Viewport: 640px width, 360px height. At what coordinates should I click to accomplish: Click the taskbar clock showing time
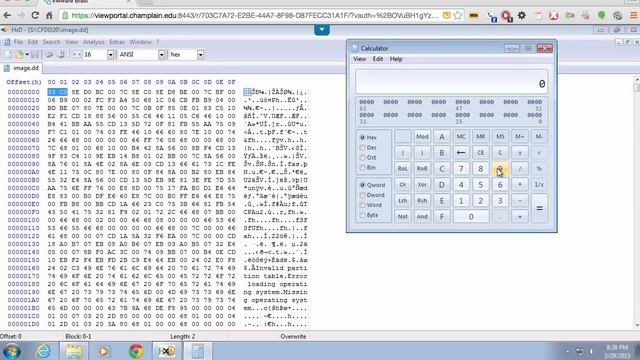(x=618, y=351)
